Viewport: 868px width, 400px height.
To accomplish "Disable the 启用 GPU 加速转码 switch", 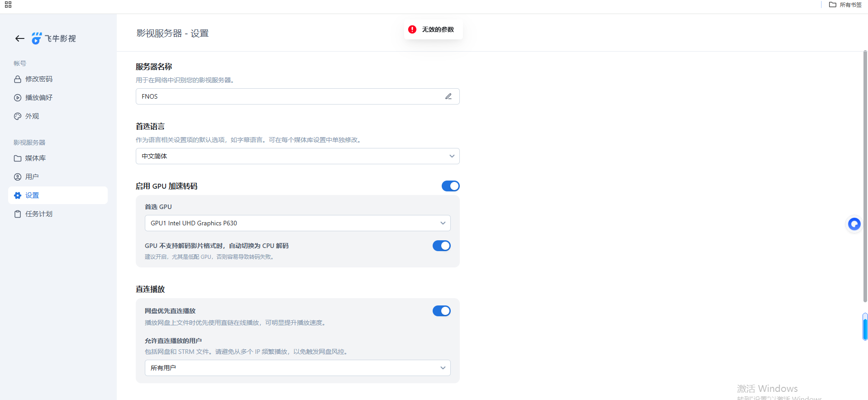I will tap(451, 186).
